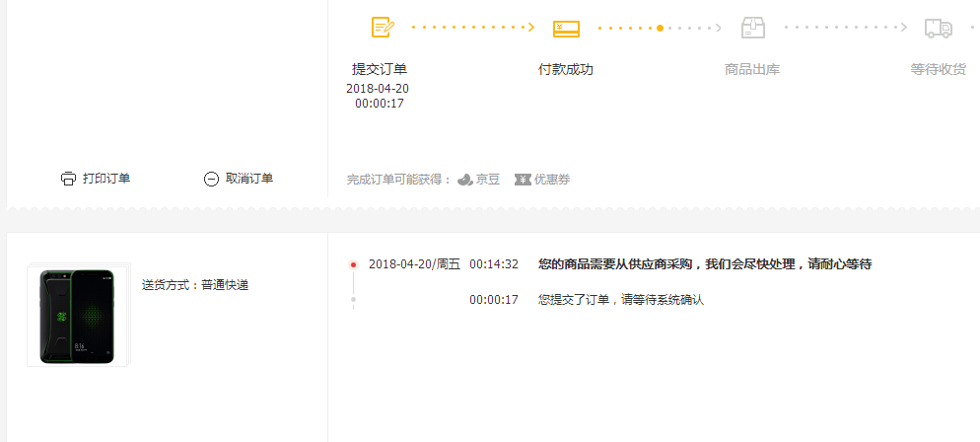Open the 京豆 reward link
Viewport: 980px width, 442px height.
(x=487, y=180)
